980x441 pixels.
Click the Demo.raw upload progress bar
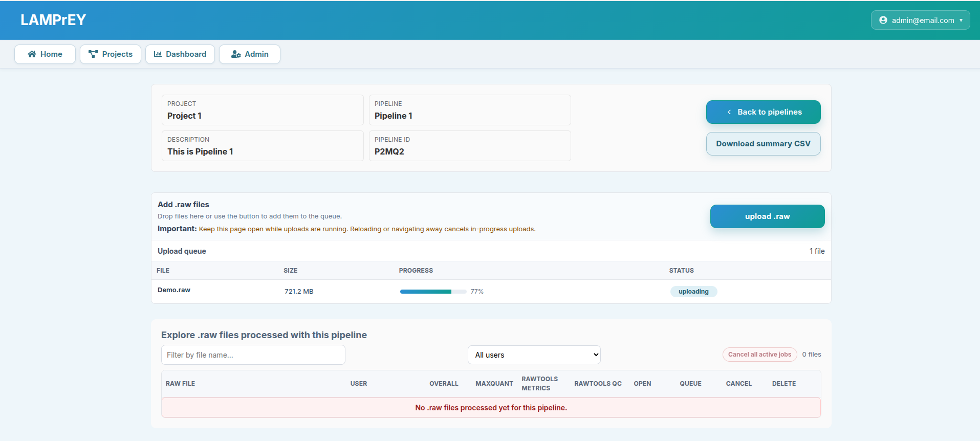tap(433, 292)
